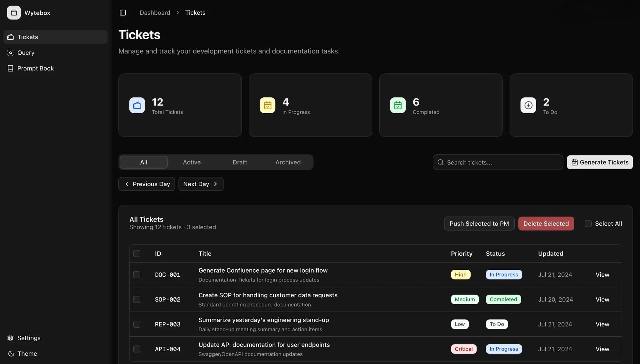Click the Total Tickets blue icon
This screenshot has width=640, height=364.
[x=137, y=105]
